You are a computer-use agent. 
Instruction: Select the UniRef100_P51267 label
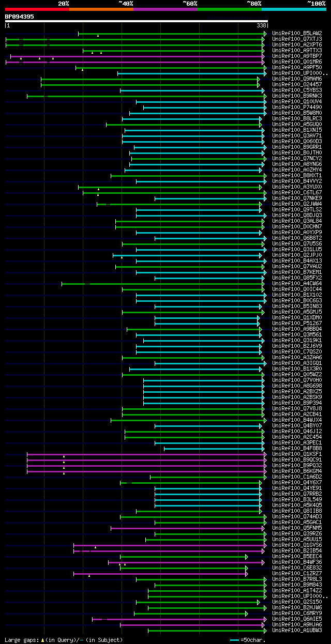coord(297,324)
